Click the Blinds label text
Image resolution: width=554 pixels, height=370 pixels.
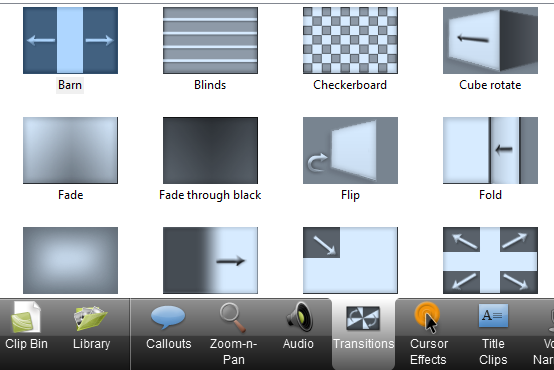pos(210,85)
